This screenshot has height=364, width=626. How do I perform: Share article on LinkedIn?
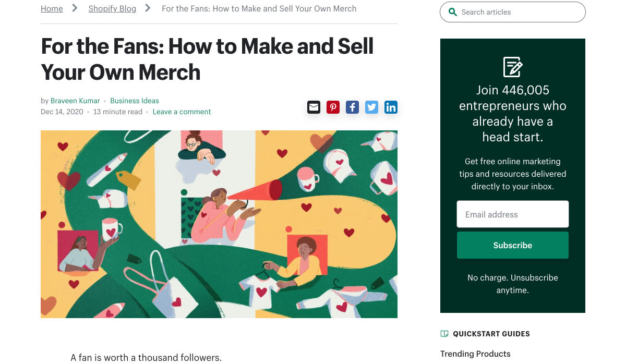click(x=391, y=107)
